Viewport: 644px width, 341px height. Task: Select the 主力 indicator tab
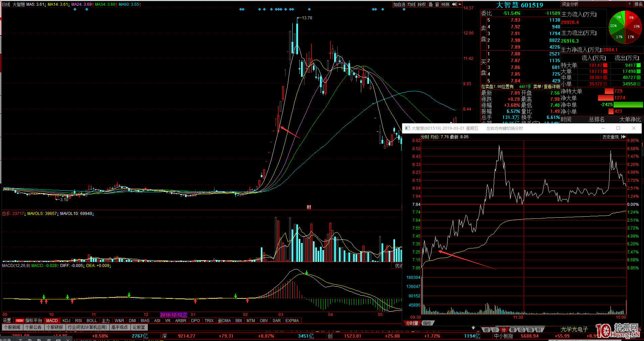(x=106, y=320)
